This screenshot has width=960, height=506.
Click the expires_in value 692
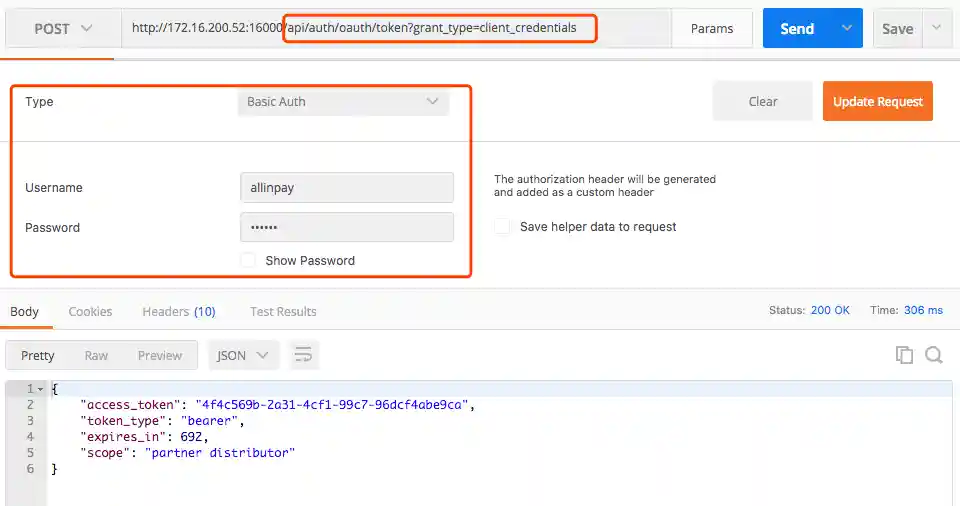point(191,437)
